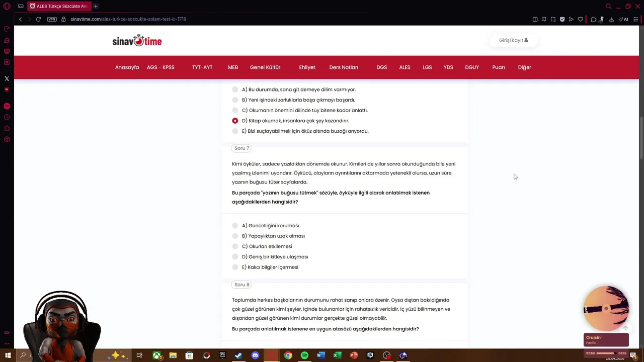Open the Easy Setup sliders icon
The image size is (644, 362).
point(636,19)
